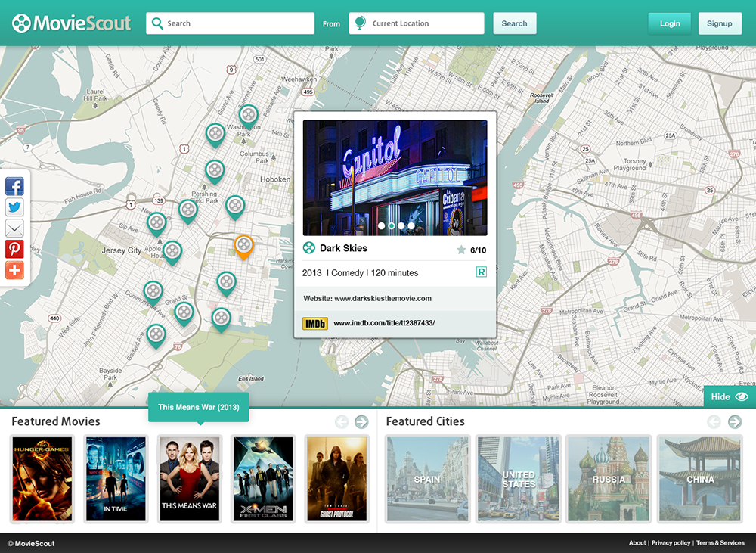The height and width of the screenshot is (553, 756).
Task: Click the Signup button
Action: (720, 23)
